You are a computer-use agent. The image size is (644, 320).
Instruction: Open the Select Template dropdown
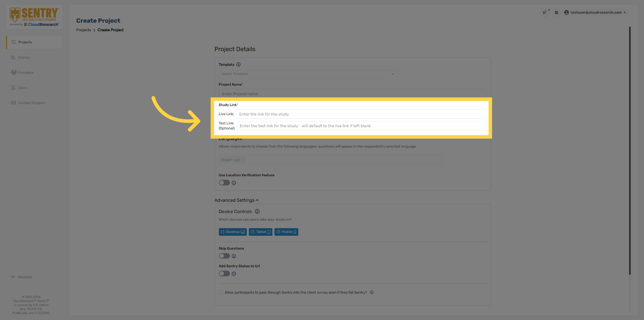[308, 74]
